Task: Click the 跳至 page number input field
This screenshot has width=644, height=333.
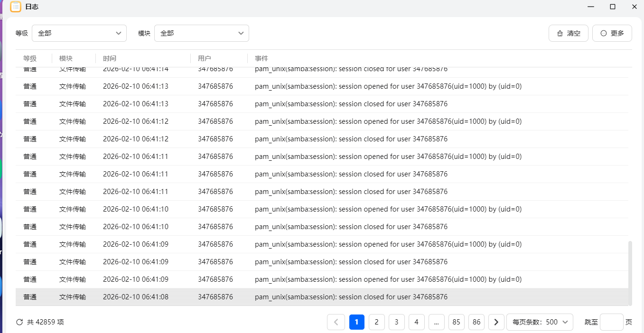Action: tap(611, 322)
